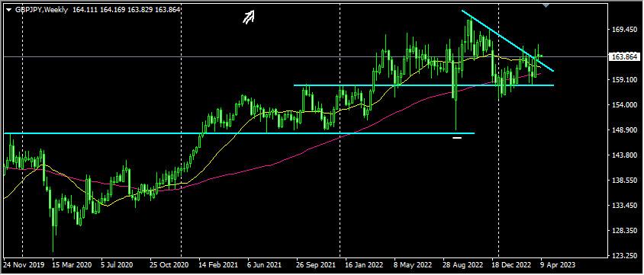The height and width of the screenshot is (275, 644).
Task: Select the descending cyan trendline
Action: [507, 40]
